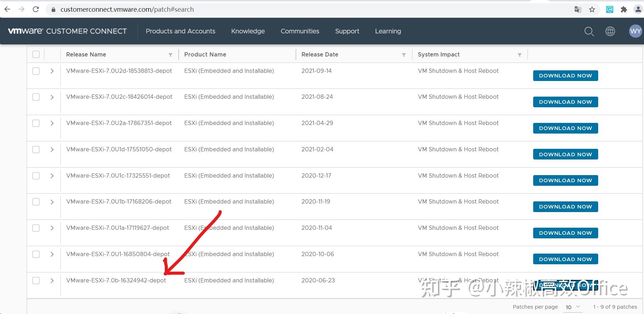Check the box for VMware-ESXi-7.0U2a-17867351-depot
644x314 pixels.
[x=36, y=123]
